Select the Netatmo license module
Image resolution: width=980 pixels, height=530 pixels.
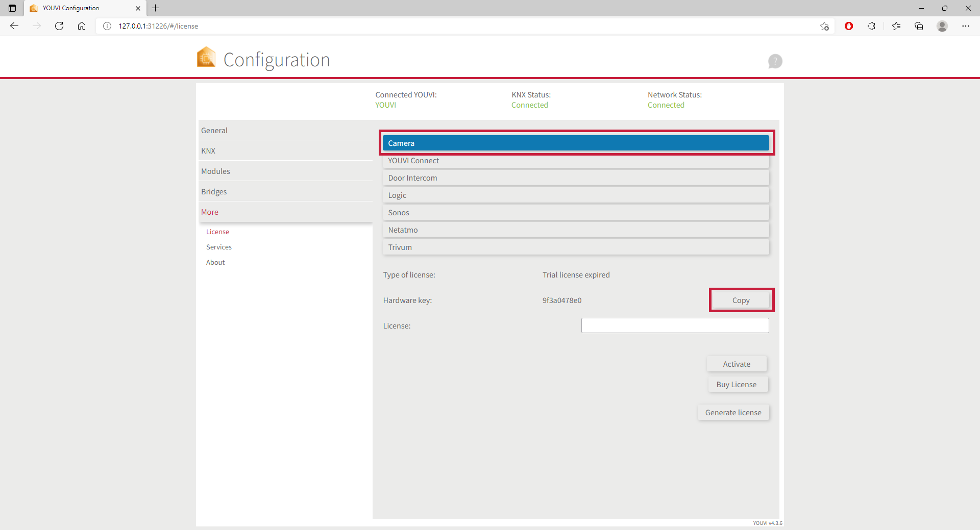coord(576,230)
